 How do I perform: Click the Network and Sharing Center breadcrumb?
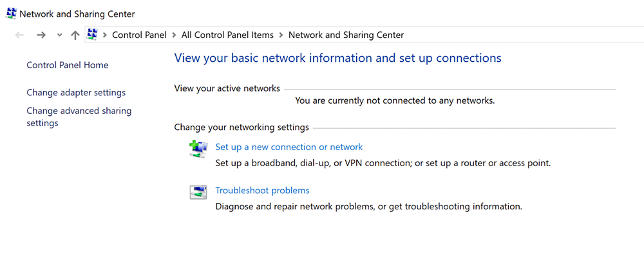pyautogui.click(x=346, y=35)
